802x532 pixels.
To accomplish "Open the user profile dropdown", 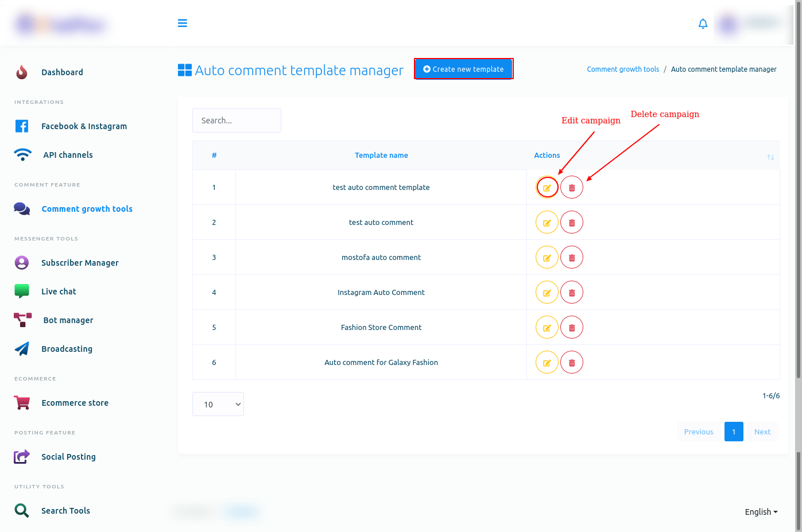I will tap(752, 24).
